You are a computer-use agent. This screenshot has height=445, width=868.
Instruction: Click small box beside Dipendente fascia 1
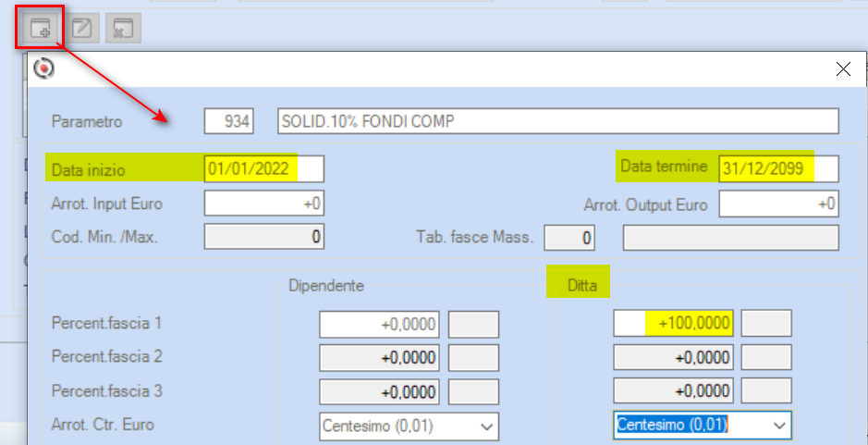473,324
